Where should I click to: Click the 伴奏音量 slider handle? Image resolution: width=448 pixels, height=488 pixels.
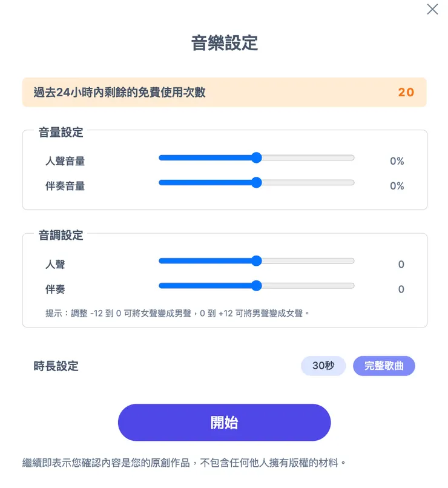pos(257,182)
